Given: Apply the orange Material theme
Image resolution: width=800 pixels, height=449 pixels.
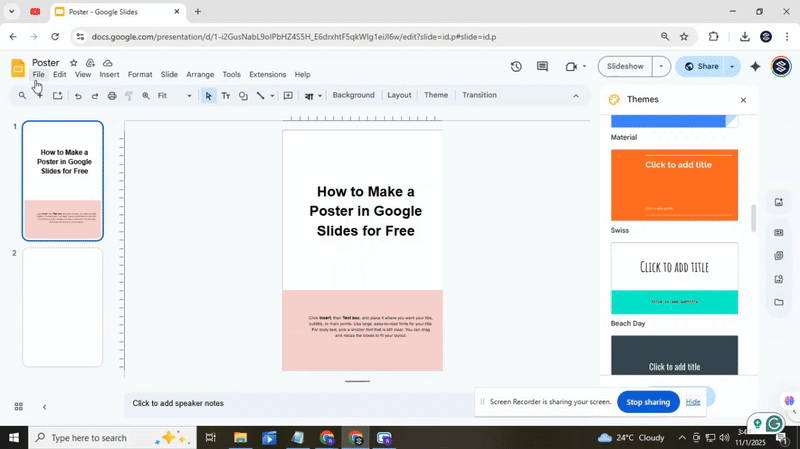Looking at the screenshot, I should coord(674,184).
